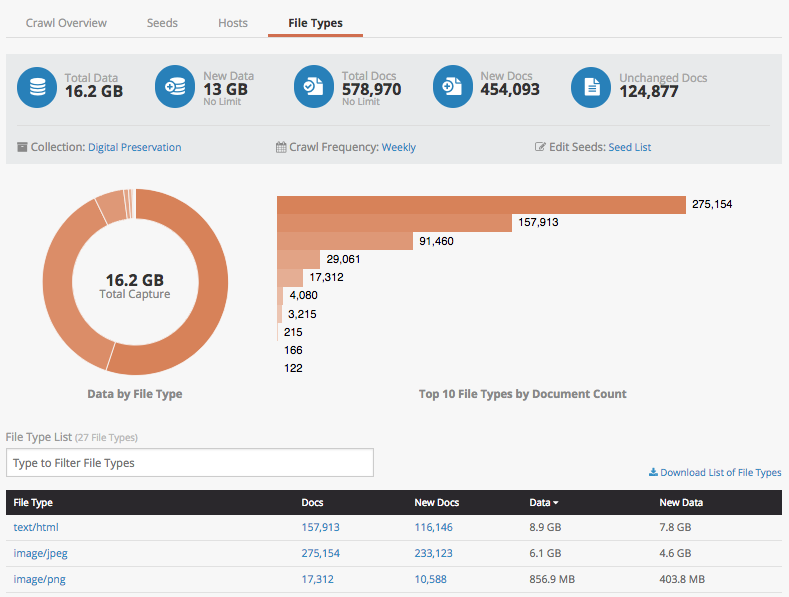Click the New Docs icon
Viewport: 789px width, 597px height.
453,87
